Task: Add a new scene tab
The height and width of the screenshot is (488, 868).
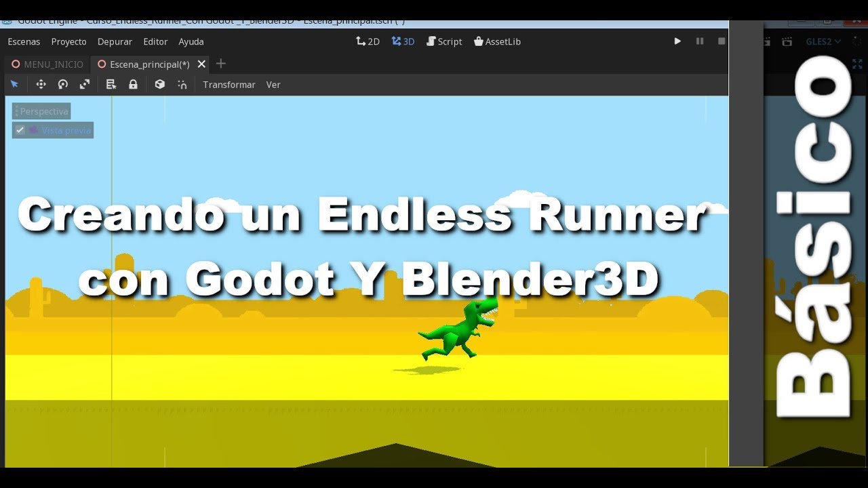Action: coord(220,64)
